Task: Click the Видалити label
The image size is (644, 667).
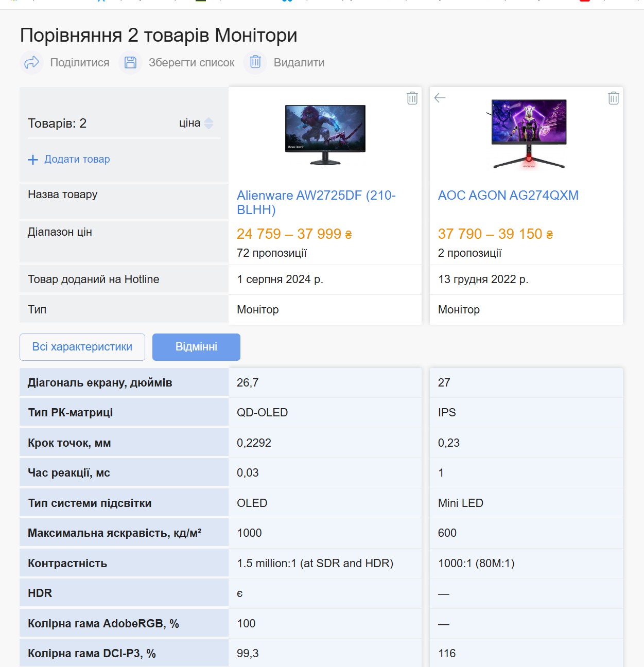Action: 299,63
